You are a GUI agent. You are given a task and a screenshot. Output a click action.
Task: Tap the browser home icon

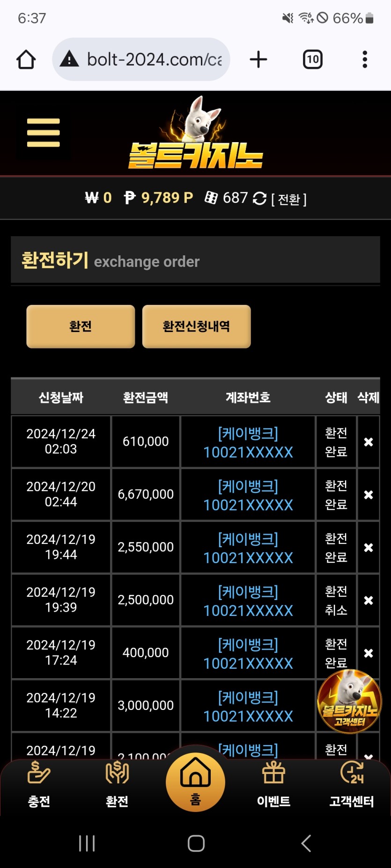coord(26,60)
